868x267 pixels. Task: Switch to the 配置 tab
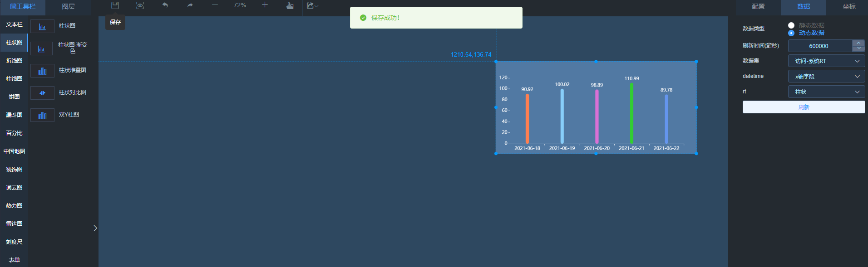[x=758, y=6]
